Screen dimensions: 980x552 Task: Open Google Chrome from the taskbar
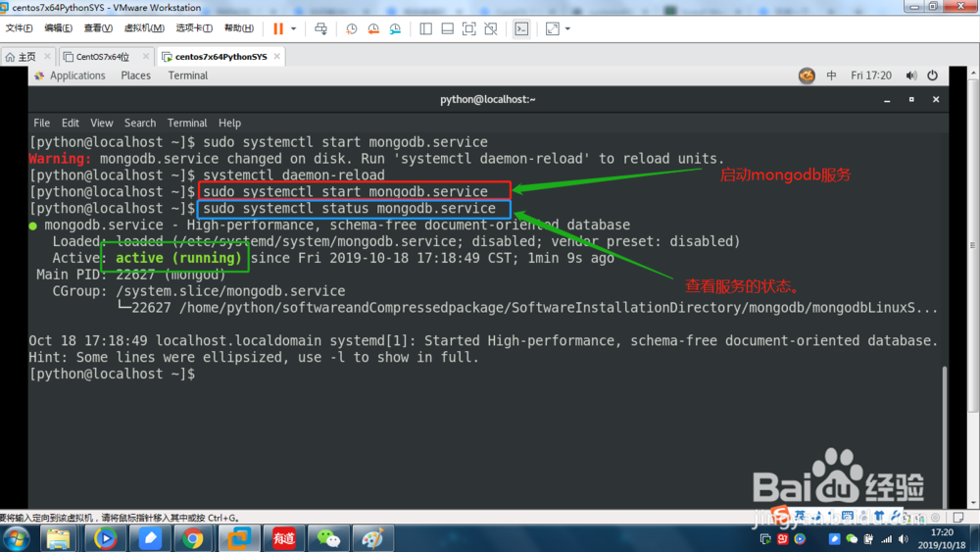click(194, 539)
